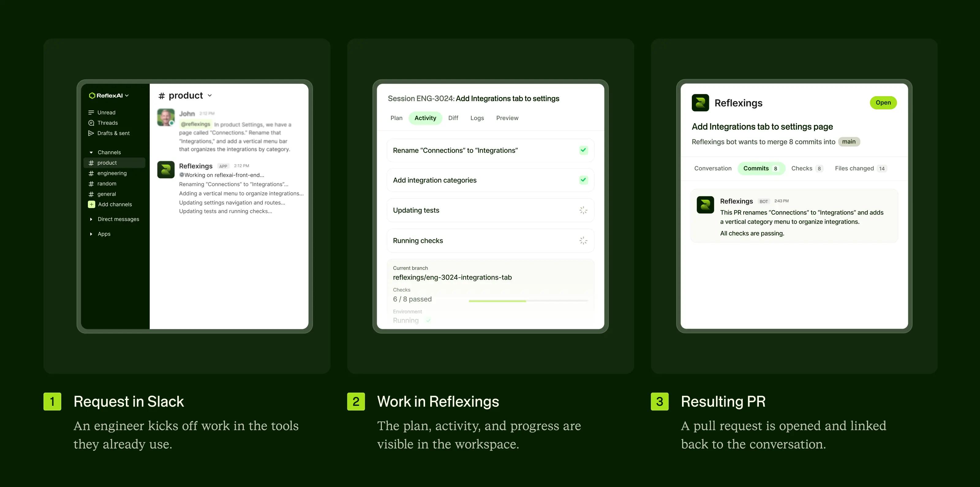Click "All checks are passing." text
This screenshot has height=487, width=980.
click(x=752, y=233)
